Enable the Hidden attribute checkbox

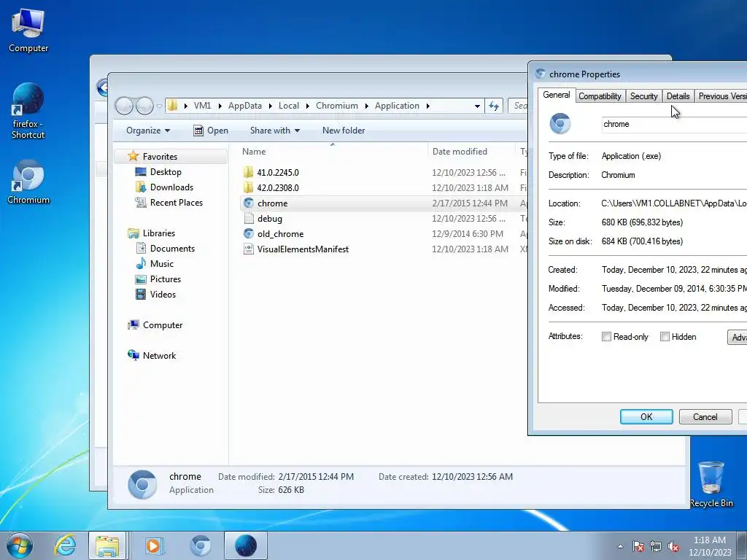pyautogui.click(x=665, y=337)
